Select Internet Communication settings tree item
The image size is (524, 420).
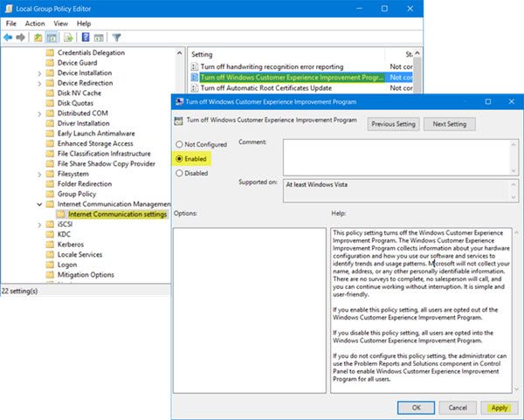click(117, 214)
